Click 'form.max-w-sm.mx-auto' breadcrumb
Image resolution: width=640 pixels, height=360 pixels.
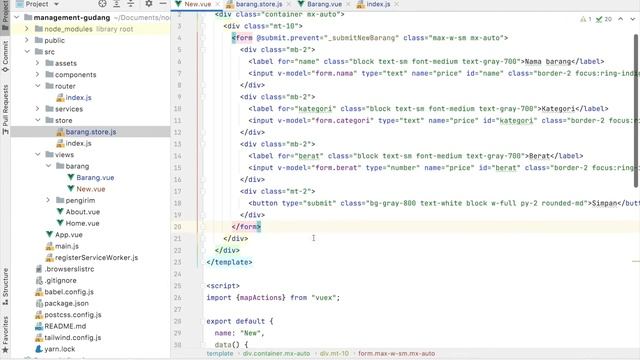(396, 353)
